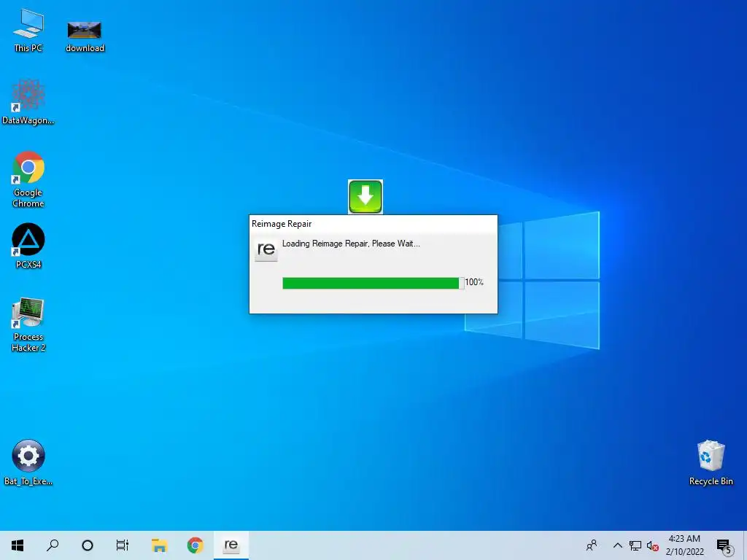747x560 pixels.
Task: Open the Windows Start menu
Action: pos(18,545)
